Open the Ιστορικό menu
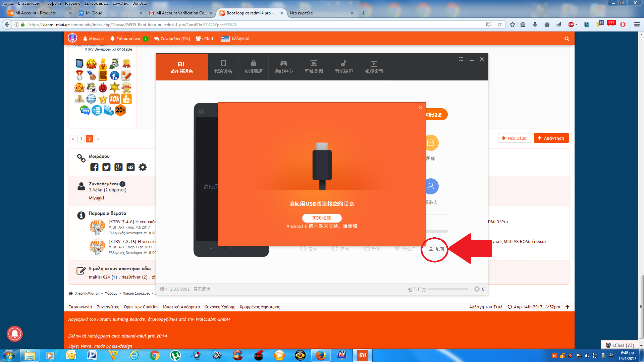The height and width of the screenshot is (362, 644). point(72,3)
